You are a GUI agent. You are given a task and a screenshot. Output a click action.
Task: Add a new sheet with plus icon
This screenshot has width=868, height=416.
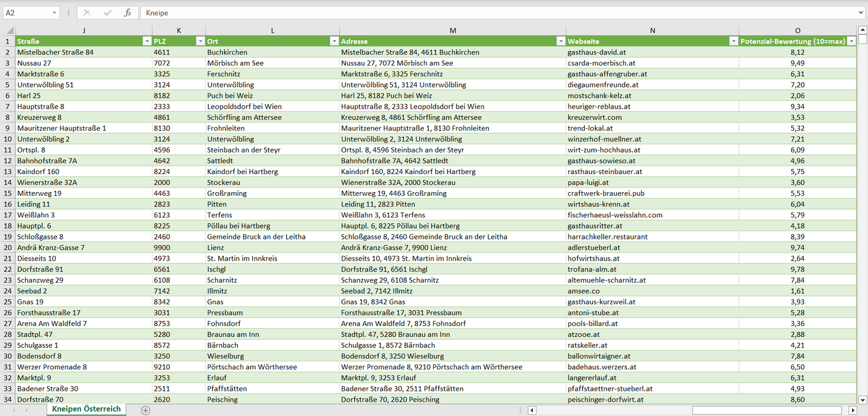145,411
